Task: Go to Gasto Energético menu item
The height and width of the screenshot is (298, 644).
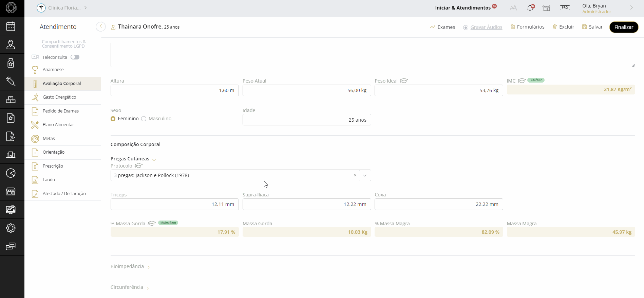Action: point(59,97)
